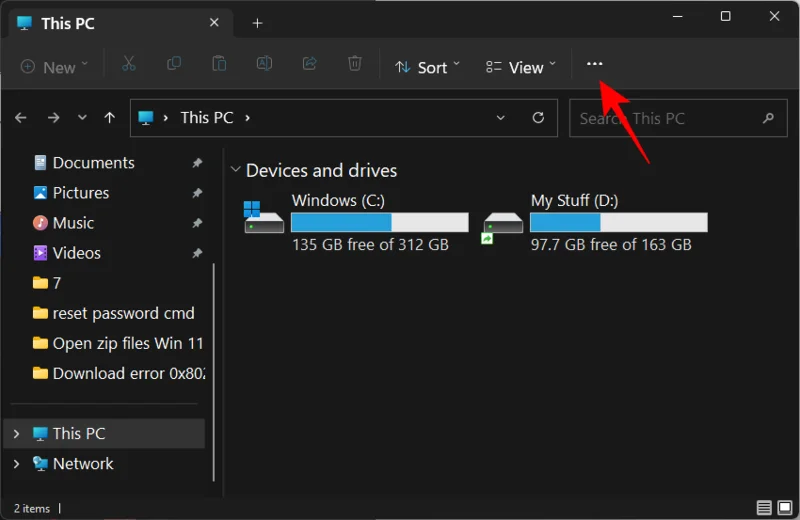Open the See more three-dot menu

coord(594,64)
